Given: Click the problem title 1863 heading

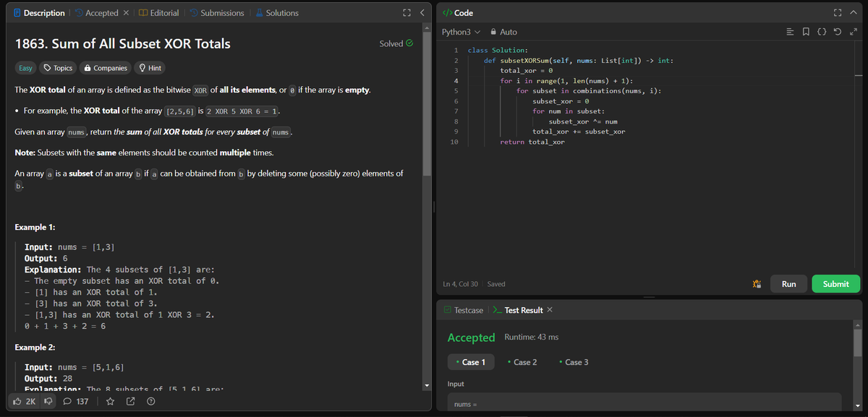Looking at the screenshot, I should coord(123,43).
